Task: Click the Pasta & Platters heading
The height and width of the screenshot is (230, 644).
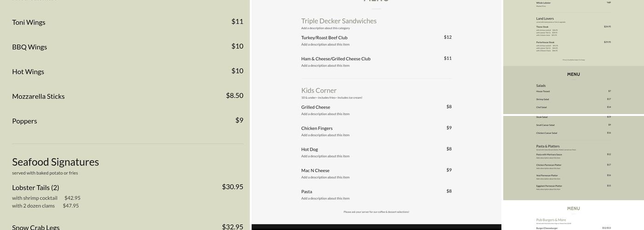Action: pyautogui.click(x=548, y=146)
